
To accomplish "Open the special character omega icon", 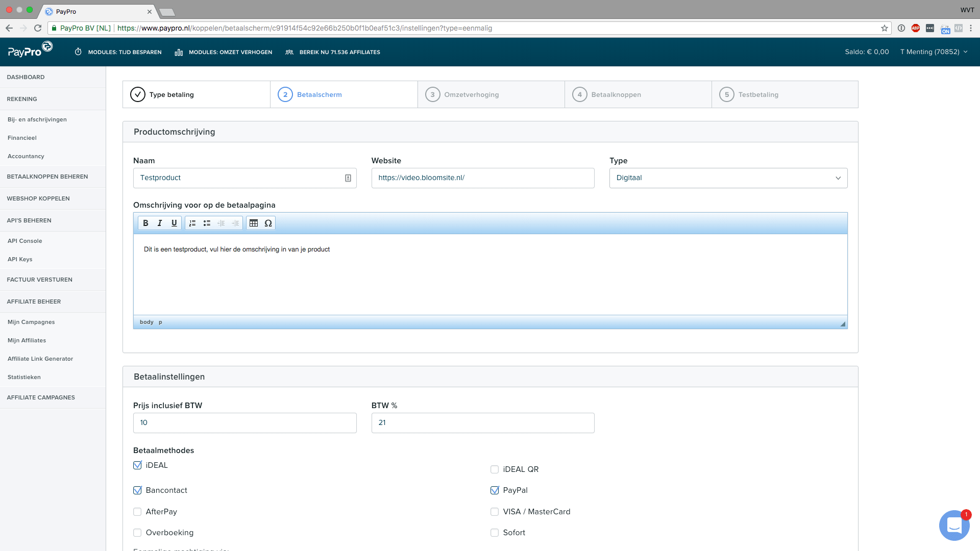I will 268,223.
